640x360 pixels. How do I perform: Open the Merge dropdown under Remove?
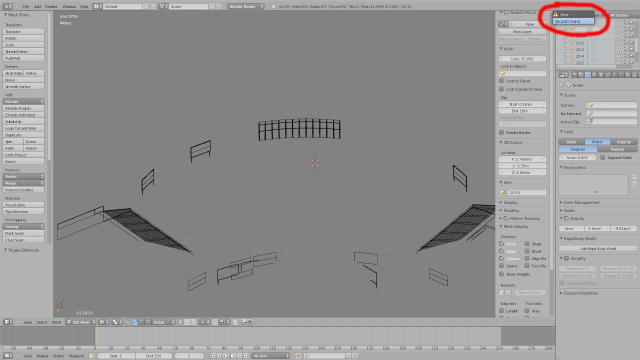[x=24, y=183]
